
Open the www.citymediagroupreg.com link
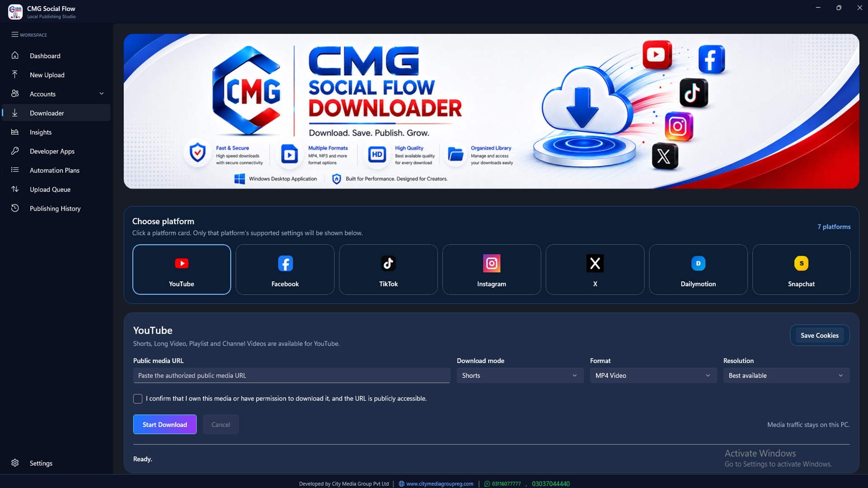tap(439, 483)
